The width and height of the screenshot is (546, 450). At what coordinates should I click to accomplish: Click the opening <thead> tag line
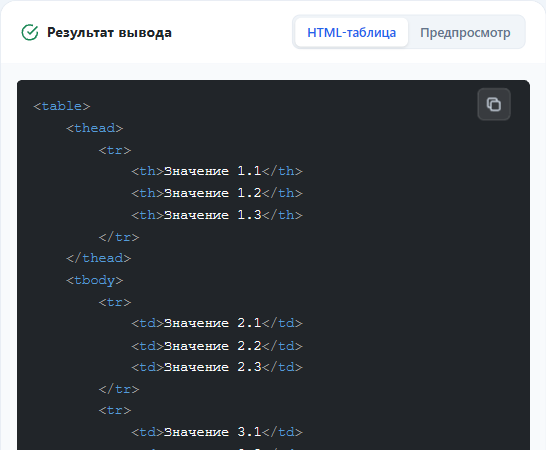click(x=94, y=128)
